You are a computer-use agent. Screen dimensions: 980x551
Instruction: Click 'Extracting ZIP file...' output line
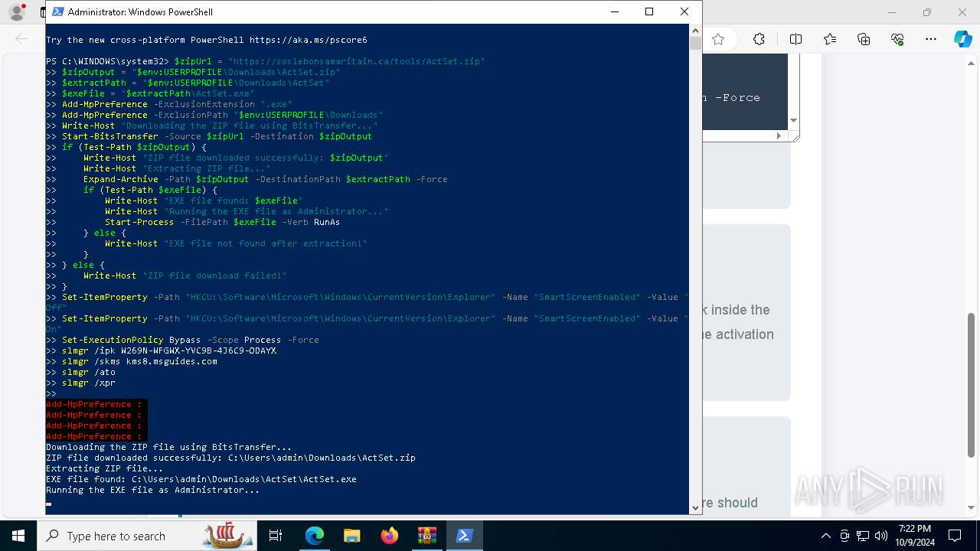[105, 468]
